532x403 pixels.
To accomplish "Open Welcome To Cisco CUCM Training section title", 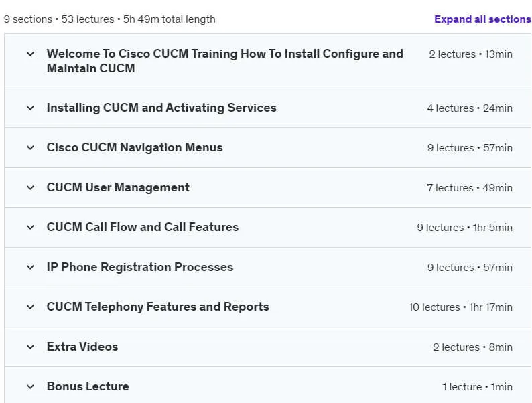I will 225,61.
